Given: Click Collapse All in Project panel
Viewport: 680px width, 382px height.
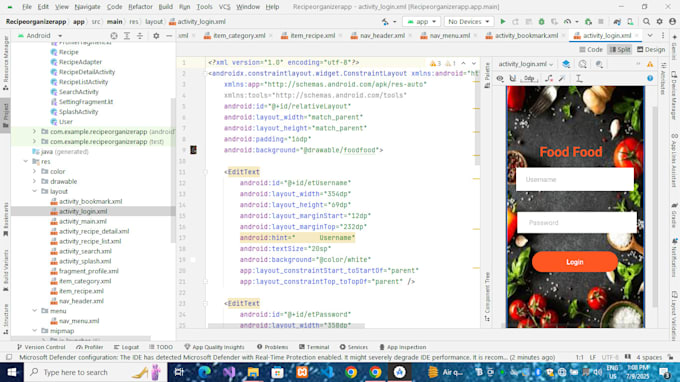Looking at the screenshot, I should coord(140,36).
